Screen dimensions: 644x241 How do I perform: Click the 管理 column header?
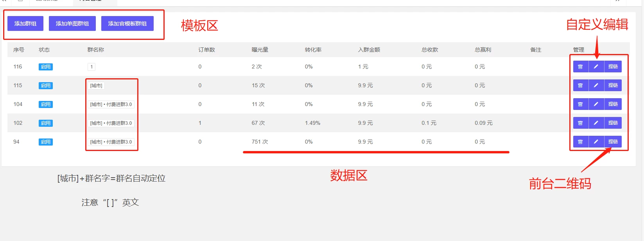coord(579,50)
